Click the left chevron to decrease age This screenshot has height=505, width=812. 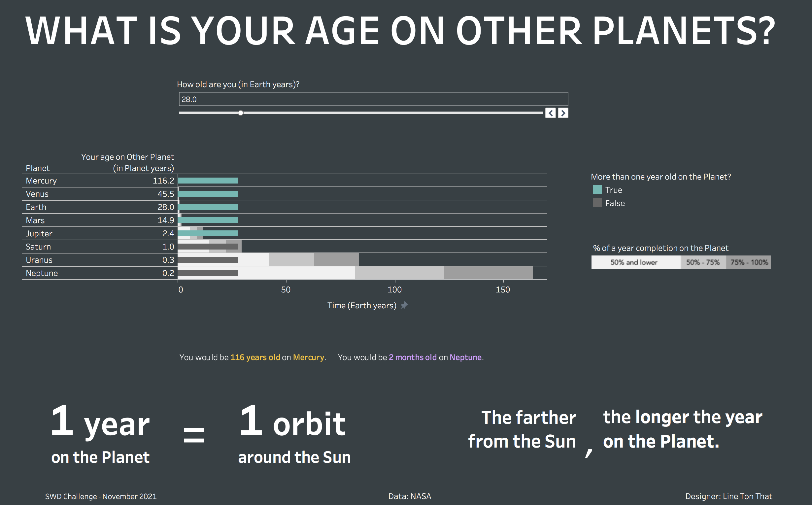(x=550, y=113)
